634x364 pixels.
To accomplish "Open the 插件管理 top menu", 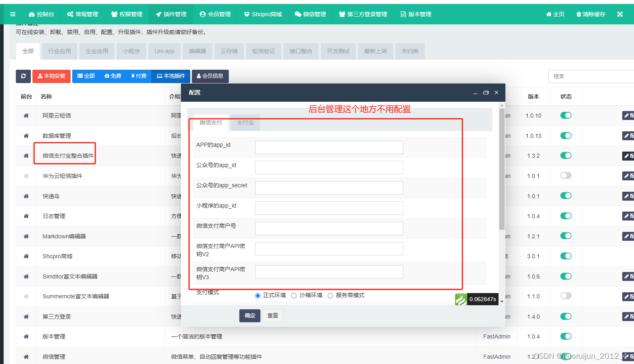I will [x=171, y=14].
